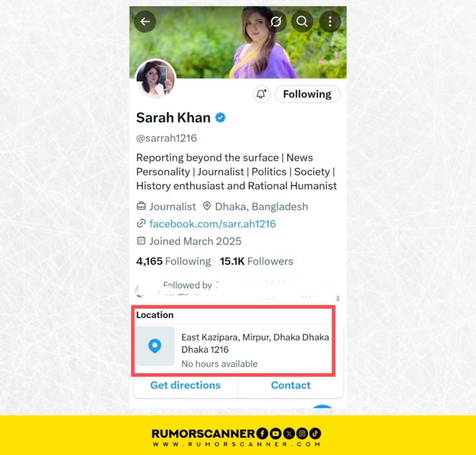Click the Get directions button
The width and height of the screenshot is (476, 455).
tap(185, 385)
